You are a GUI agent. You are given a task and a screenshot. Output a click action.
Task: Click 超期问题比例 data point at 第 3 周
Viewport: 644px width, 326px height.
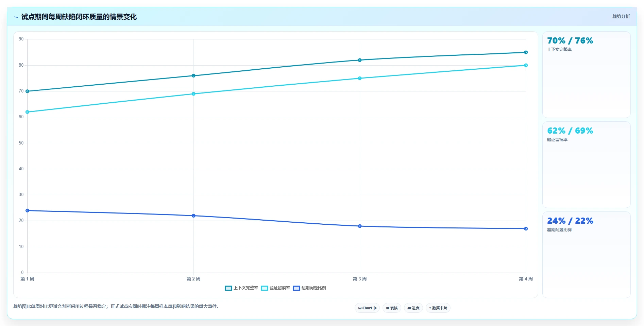(360, 226)
